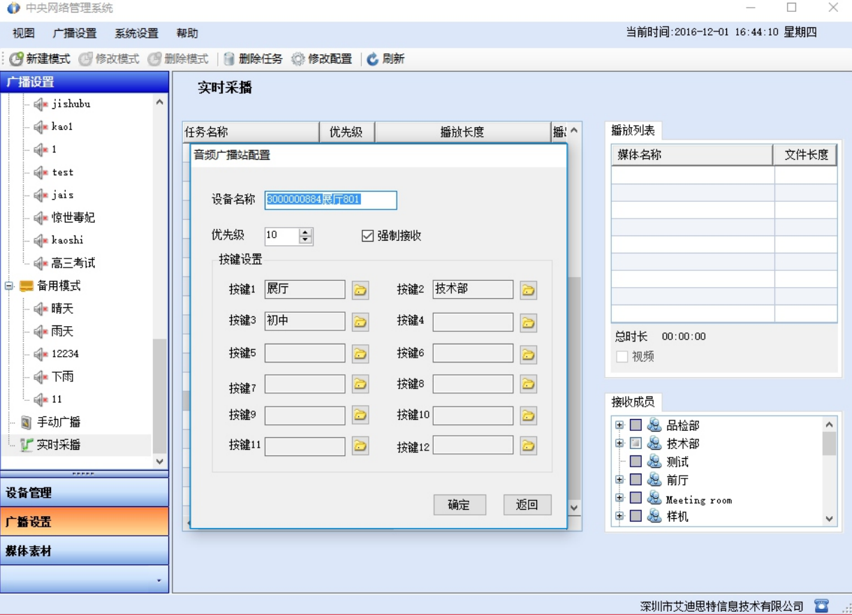Click the 返回 button

(x=527, y=505)
